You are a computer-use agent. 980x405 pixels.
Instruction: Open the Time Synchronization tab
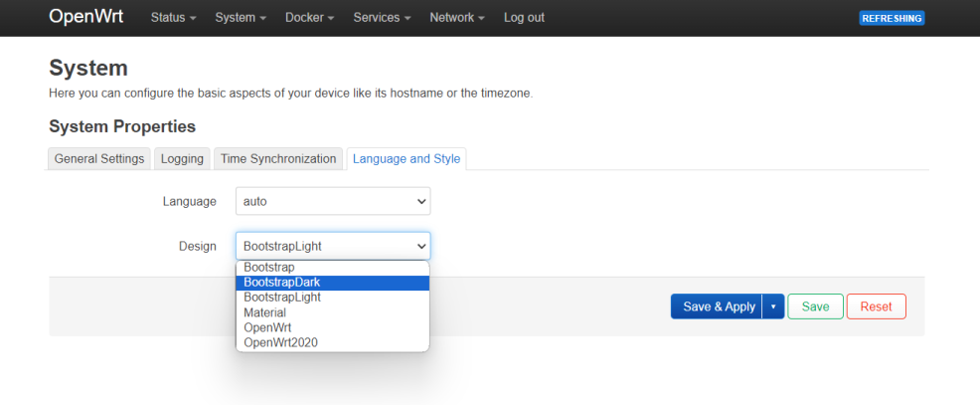click(278, 158)
